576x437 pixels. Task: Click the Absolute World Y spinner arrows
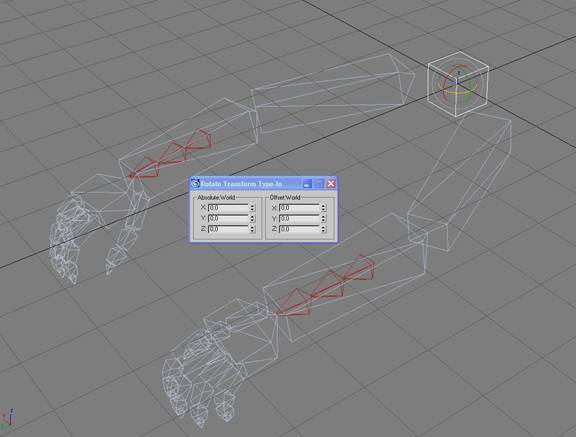252,218
